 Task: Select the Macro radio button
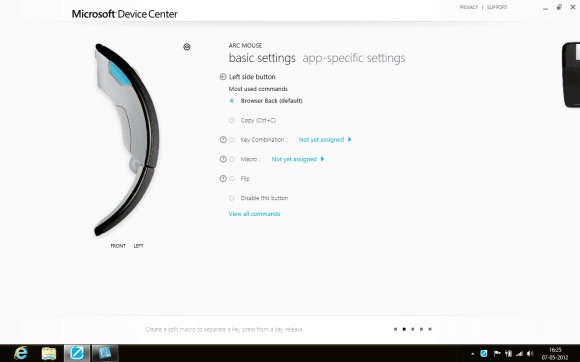click(x=232, y=159)
